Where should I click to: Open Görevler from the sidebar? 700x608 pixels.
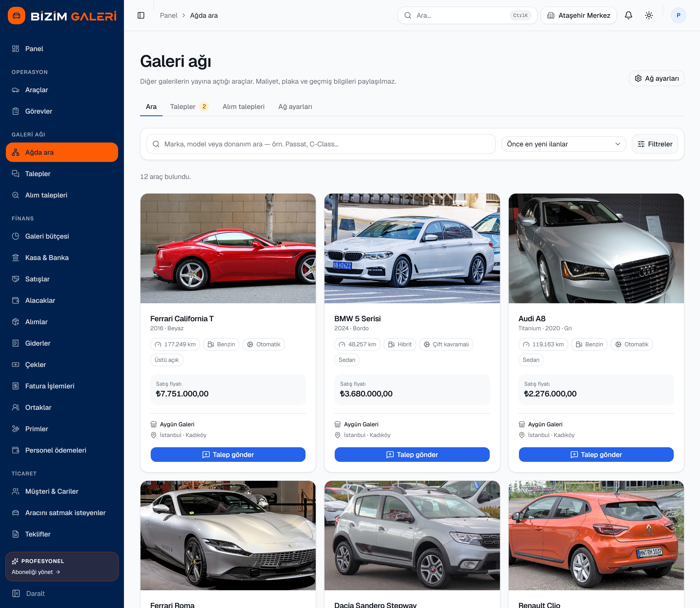[62, 111]
